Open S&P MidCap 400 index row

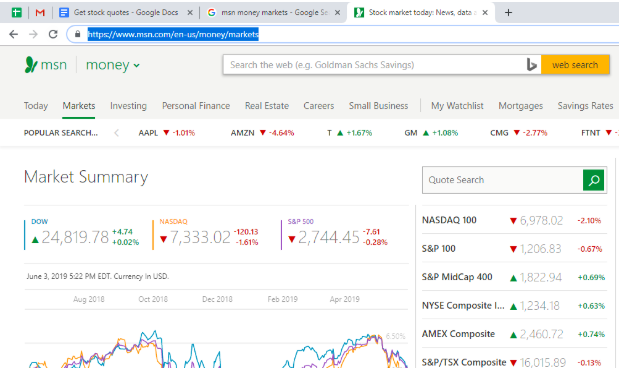pos(514,277)
